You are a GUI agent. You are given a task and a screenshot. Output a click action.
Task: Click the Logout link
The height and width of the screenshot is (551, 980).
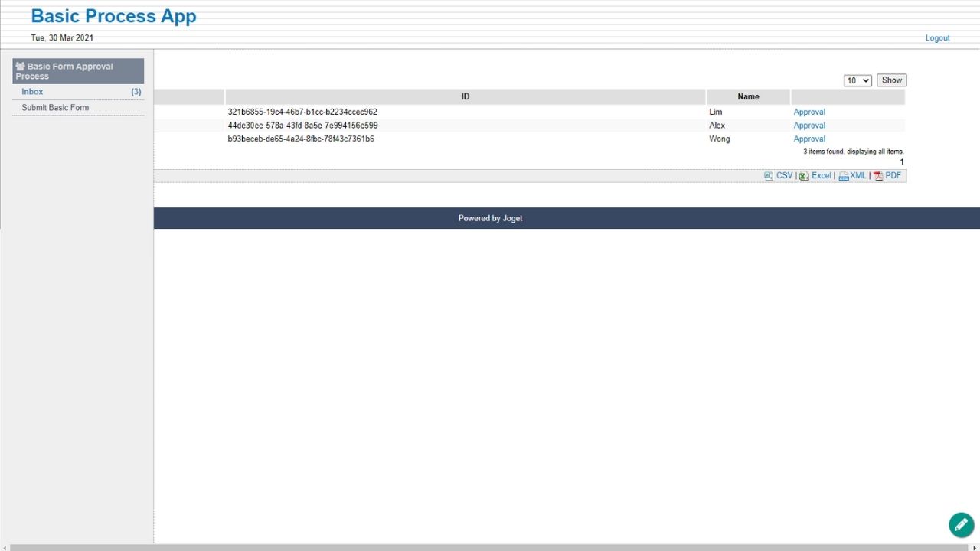coord(937,38)
